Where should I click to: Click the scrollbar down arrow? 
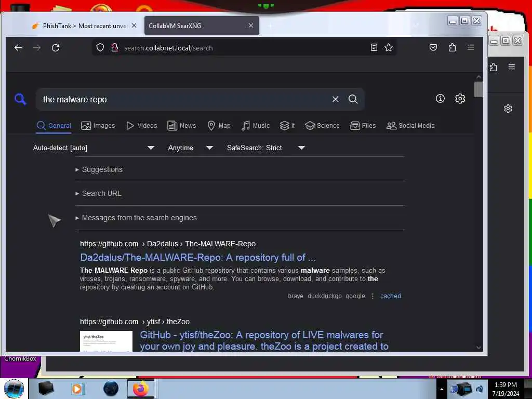click(x=478, y=348)
